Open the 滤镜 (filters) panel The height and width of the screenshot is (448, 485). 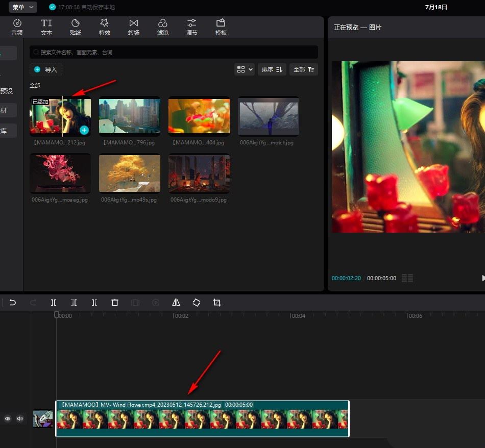click(x=163, y=27)
